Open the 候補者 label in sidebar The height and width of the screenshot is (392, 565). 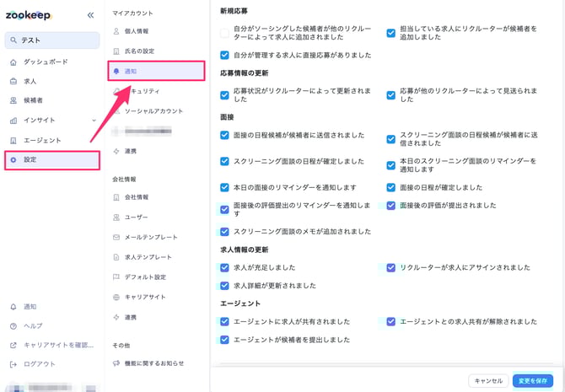[x=33, y=100]
